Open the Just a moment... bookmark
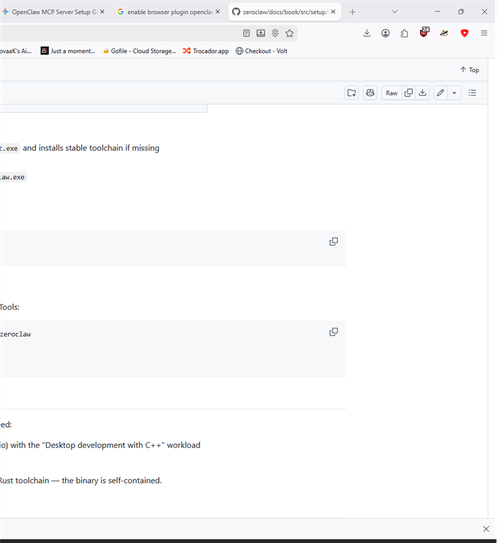500x543 pixels. coord(68,51)
